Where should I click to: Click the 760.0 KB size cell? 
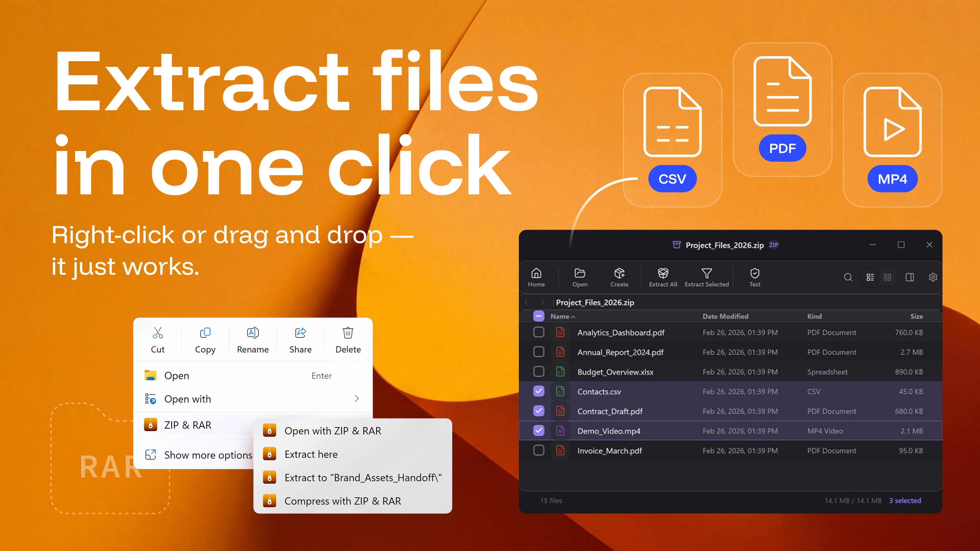[909, 332]
